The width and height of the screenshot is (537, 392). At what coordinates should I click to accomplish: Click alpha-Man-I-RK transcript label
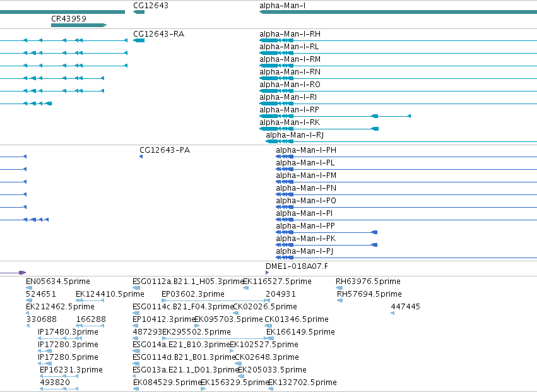point(290,122)
